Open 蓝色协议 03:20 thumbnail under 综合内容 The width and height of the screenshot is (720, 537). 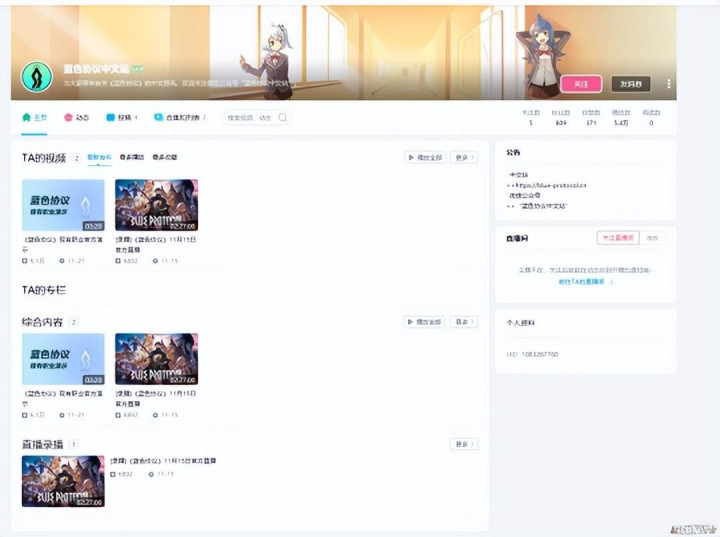coord(63,359)
